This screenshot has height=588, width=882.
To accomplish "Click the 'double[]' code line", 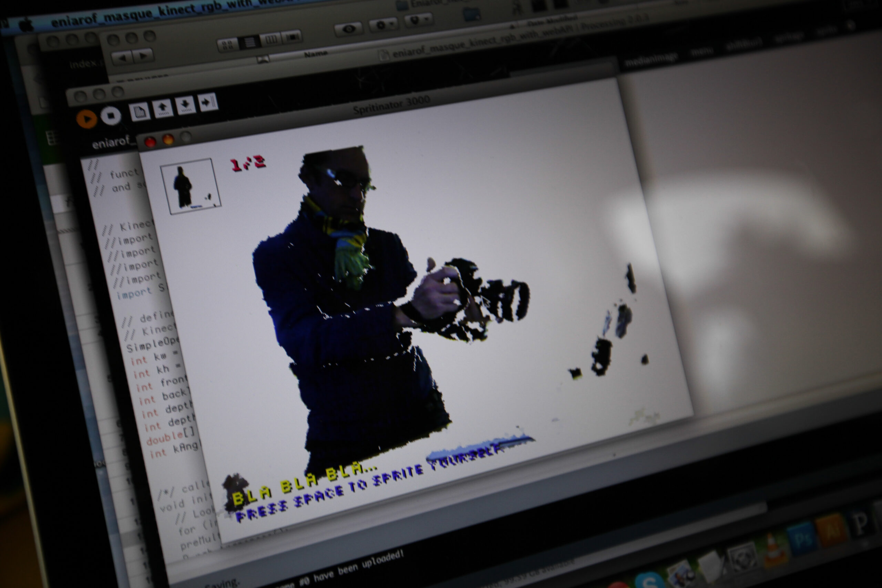I will [x=171, y=436].
